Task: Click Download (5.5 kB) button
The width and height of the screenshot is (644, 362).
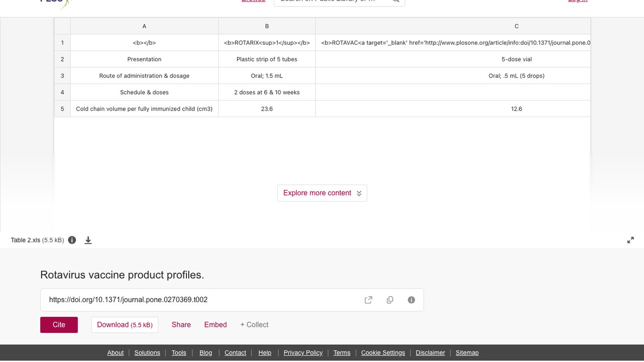Action: click(x=125, y=325)
